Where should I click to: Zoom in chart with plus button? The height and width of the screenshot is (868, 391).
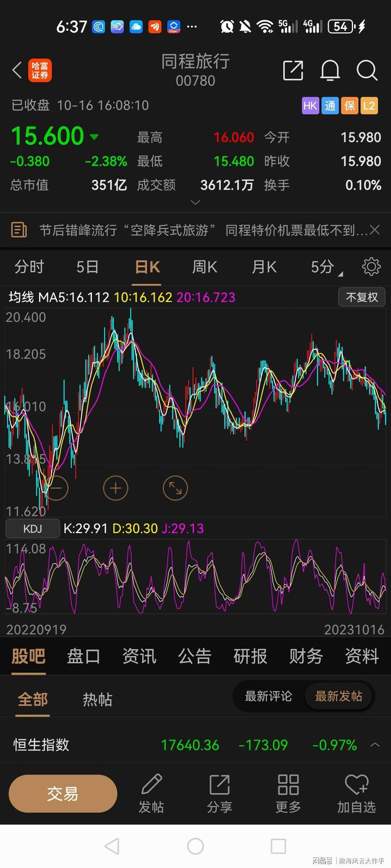point(116,488)
